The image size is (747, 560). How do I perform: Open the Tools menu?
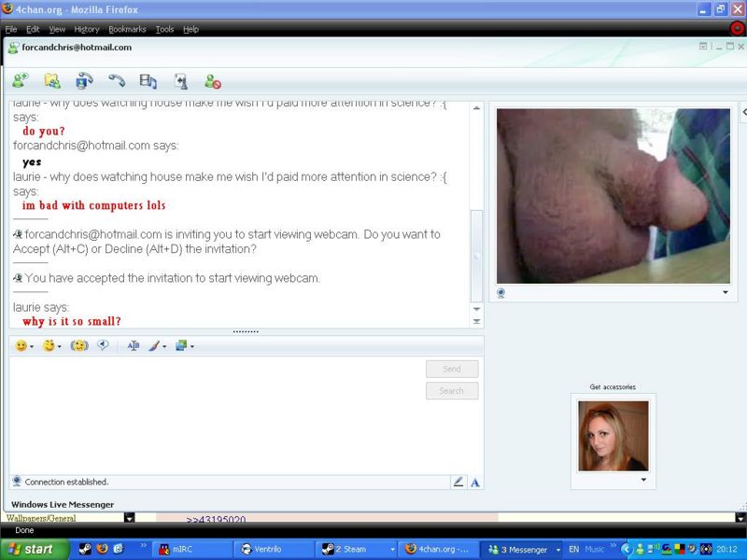tap(165, 29)
